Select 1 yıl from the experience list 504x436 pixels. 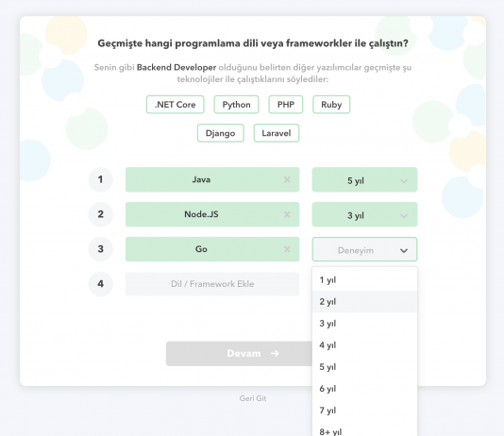click(364, 280)
